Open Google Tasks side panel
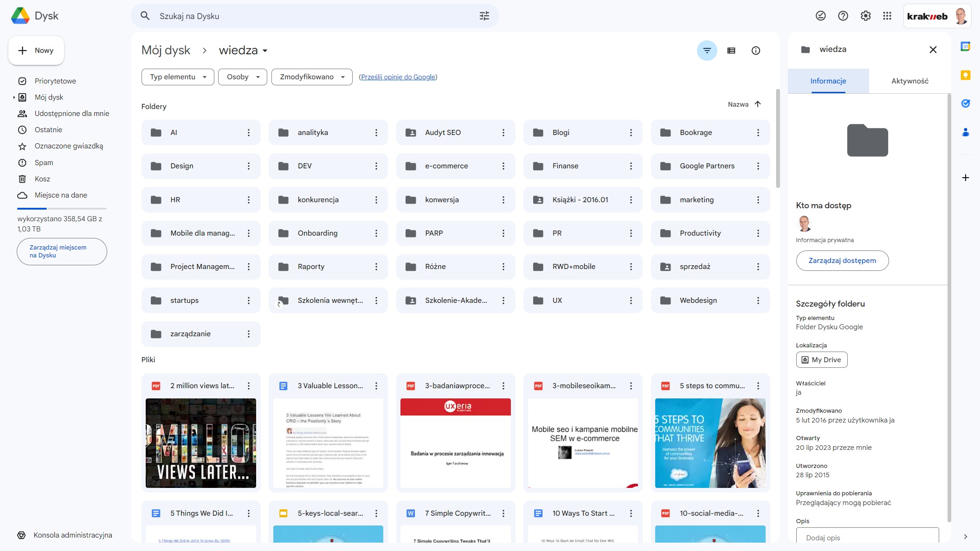980x551 pixels. click(x=966, y=103)
